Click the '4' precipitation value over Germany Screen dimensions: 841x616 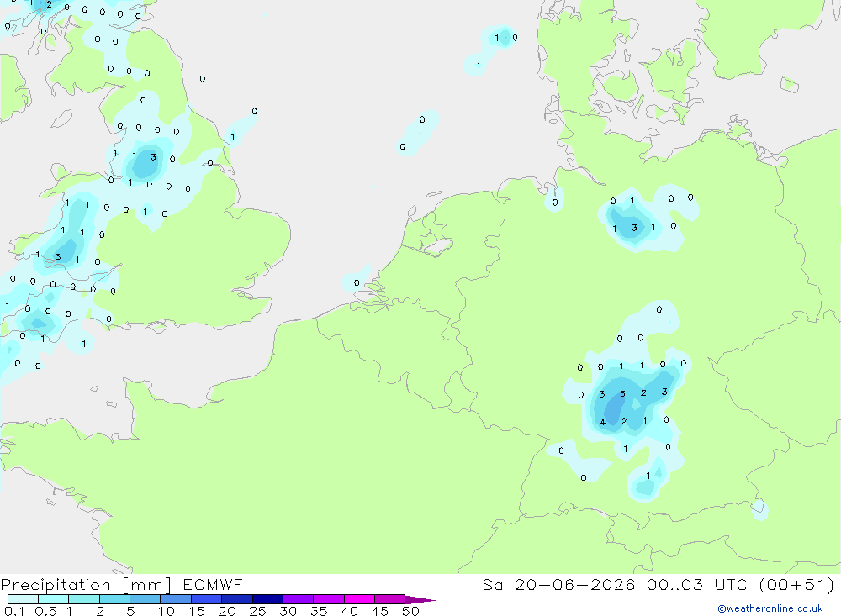click(603, 422)
